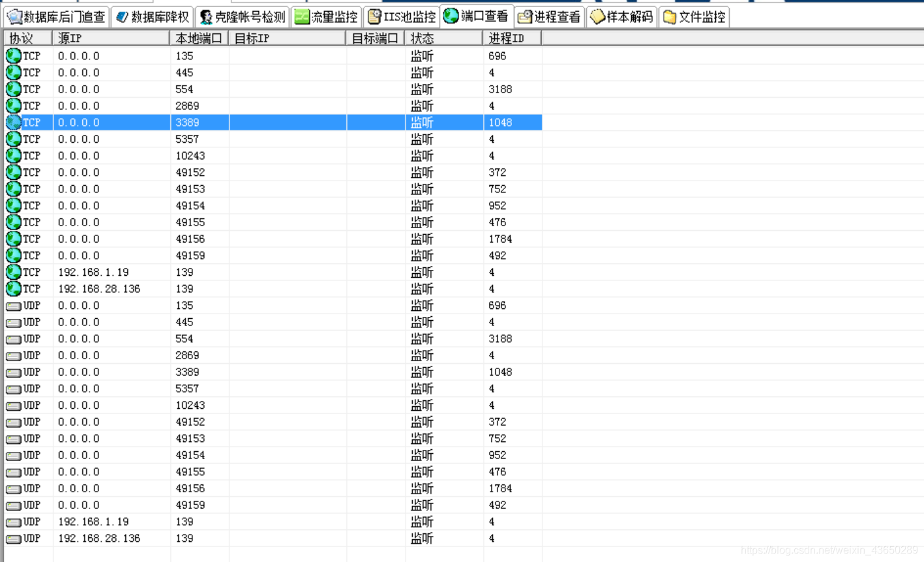The width and height of the screenshot is (924, 562).
Task: Click process ID 1784 in UDP 49156 row
Action: (500, 488)
